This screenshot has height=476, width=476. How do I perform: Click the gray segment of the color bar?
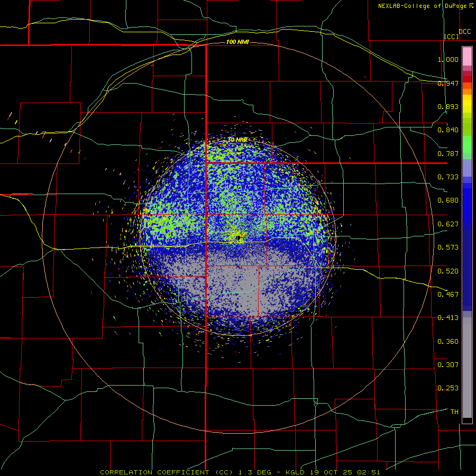pyautogui.click(x=467, y=368)
